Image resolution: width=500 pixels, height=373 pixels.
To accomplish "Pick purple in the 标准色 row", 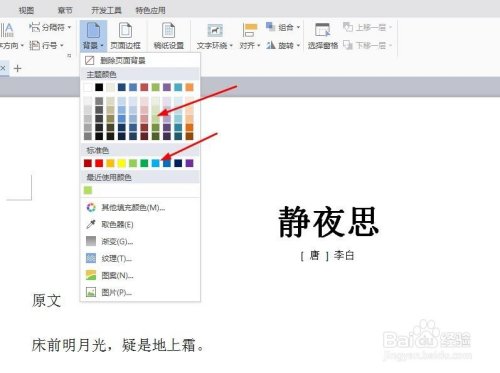I will [189, 163].
